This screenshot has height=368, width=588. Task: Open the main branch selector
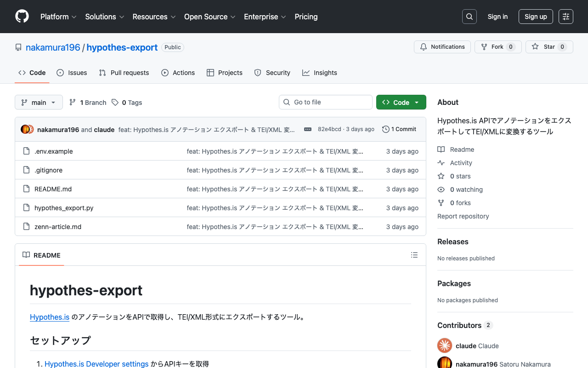(x=39, y=102)
